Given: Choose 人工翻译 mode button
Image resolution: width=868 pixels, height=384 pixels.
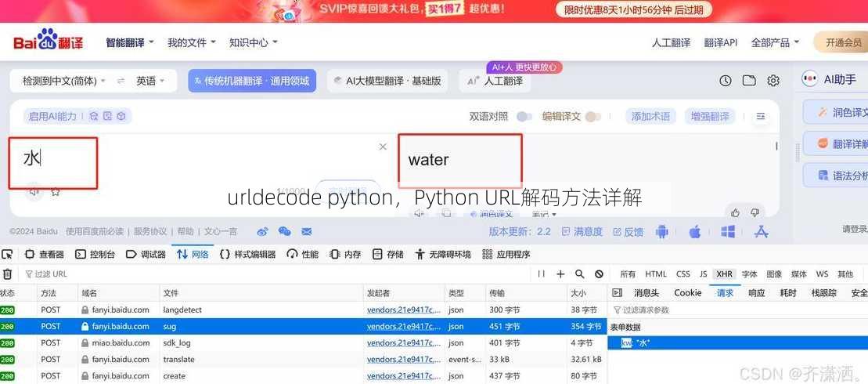Looking at the screenshot, I should pos(495,81).
